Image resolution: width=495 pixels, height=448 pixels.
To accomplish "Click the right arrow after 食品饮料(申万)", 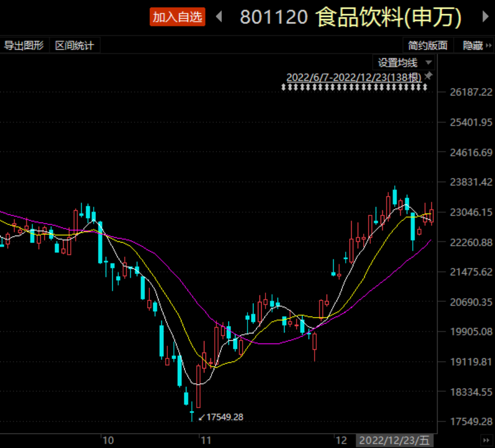I will tap(486, 16).
